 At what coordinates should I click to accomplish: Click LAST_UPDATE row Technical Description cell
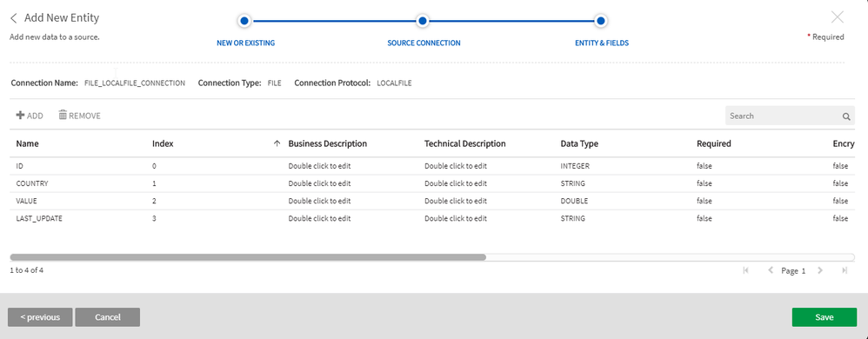click(456, 218)
